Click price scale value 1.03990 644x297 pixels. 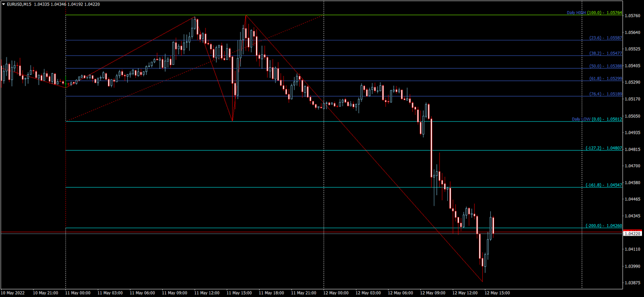click(x=633, y=266)
